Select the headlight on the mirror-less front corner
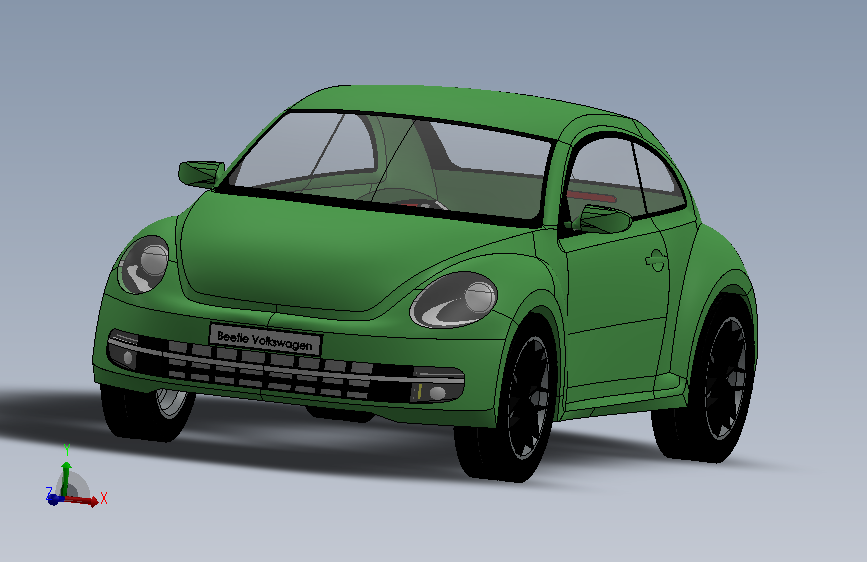 (x=144, y=264)
